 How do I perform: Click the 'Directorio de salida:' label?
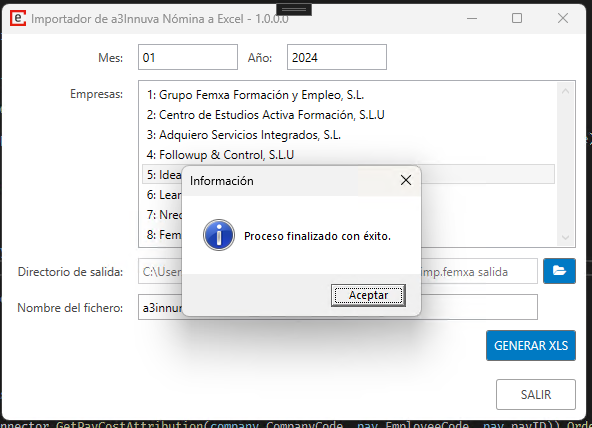point(70,272)
